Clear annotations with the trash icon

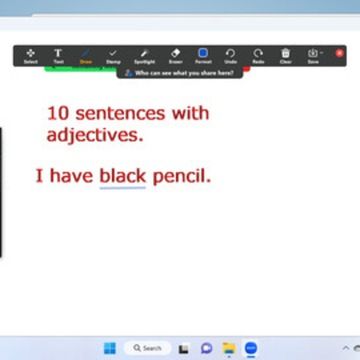point(286,56)
